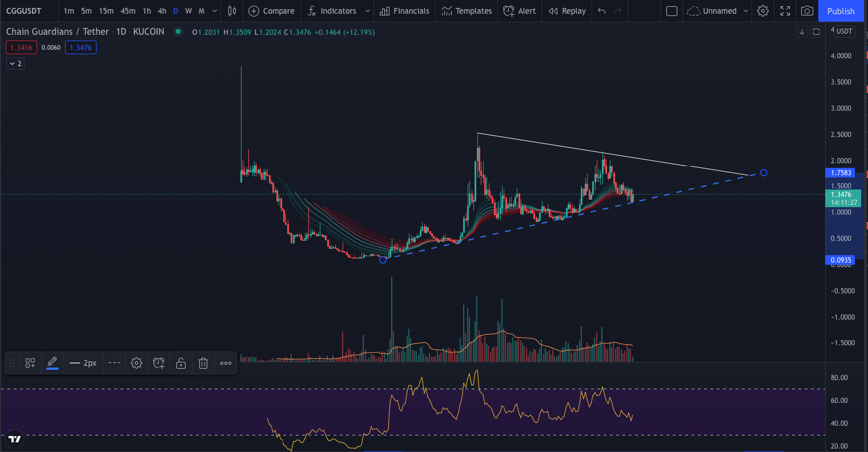Screen dimensions: 868x452
Task: Switch to the 45m timeframe
Action: [x=128, y=11]
